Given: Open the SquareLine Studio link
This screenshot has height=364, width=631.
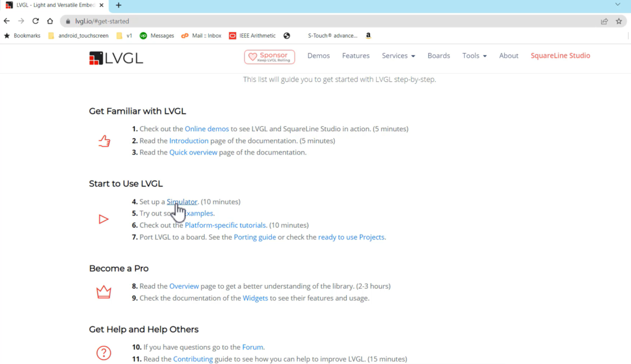Looking at the screenshot, I should tap(560, 55).
